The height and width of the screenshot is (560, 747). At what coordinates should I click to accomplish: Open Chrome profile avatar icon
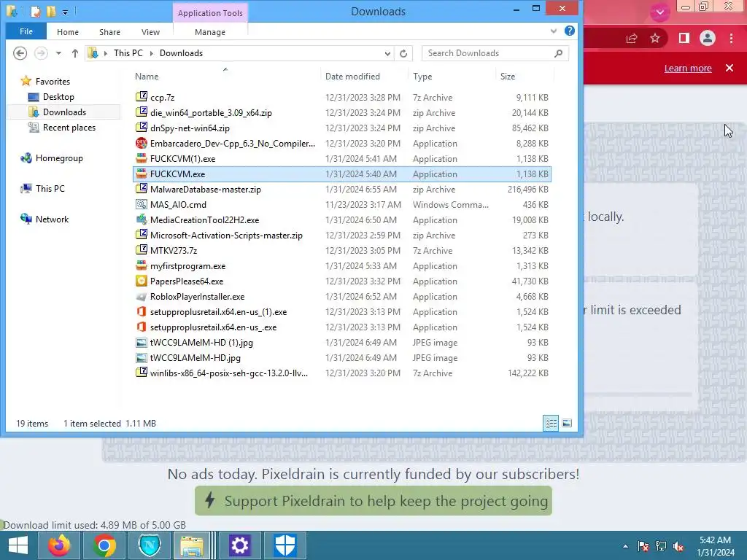pos(708,38)
